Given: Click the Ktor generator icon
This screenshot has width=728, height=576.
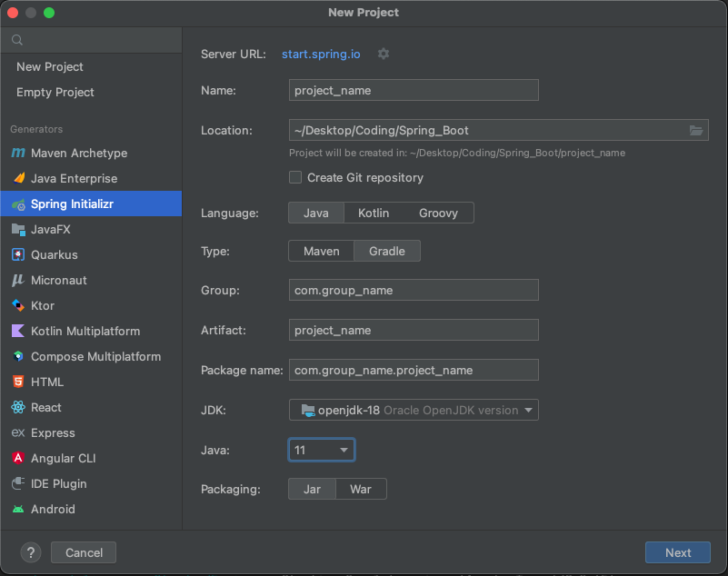Looking at the screenshot, I should pyautogui.click(x=18, y=305).
